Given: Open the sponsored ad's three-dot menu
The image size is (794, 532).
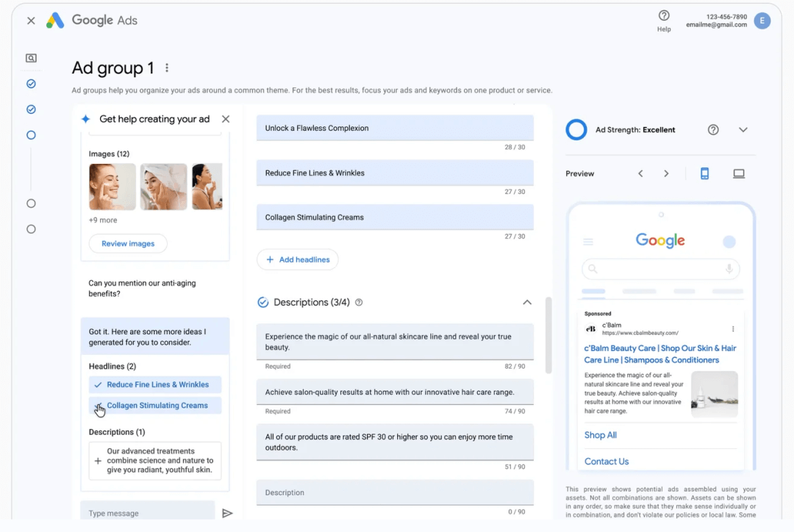Looking at the screenshot, I should click(x=733, y=329).
